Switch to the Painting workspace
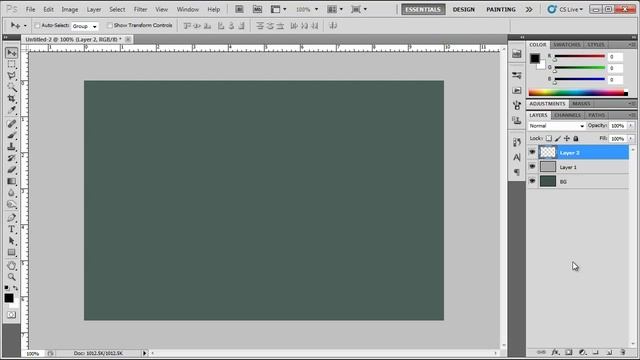 (501, 9)
